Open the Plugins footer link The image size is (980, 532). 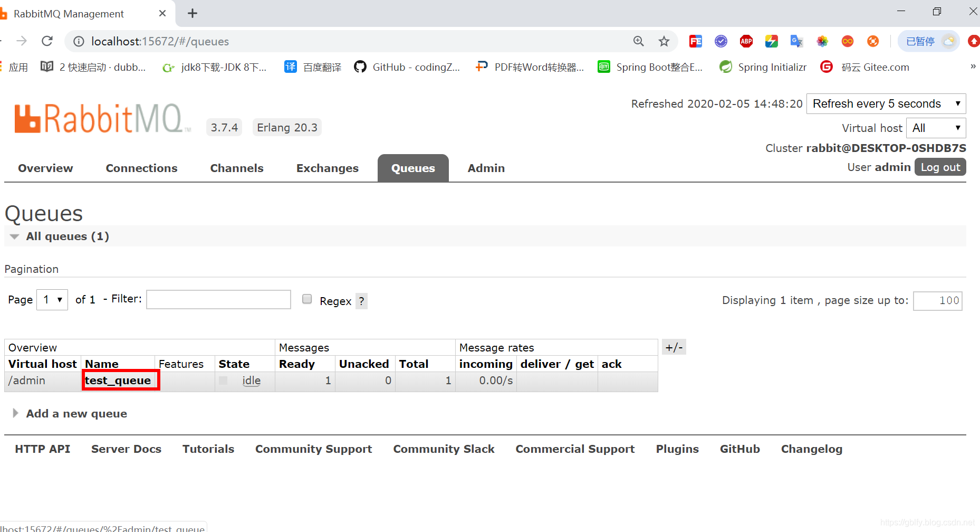(677, 449)
